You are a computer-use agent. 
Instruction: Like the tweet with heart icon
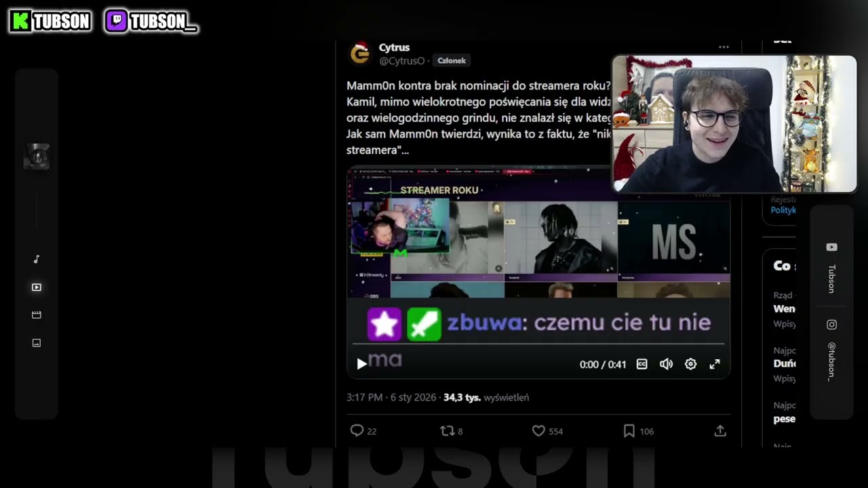coord(538,430)
